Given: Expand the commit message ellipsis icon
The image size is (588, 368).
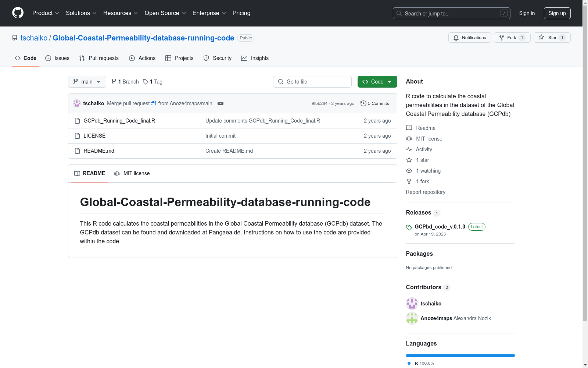Looking at the screenshot, I should tap(220, 103).
